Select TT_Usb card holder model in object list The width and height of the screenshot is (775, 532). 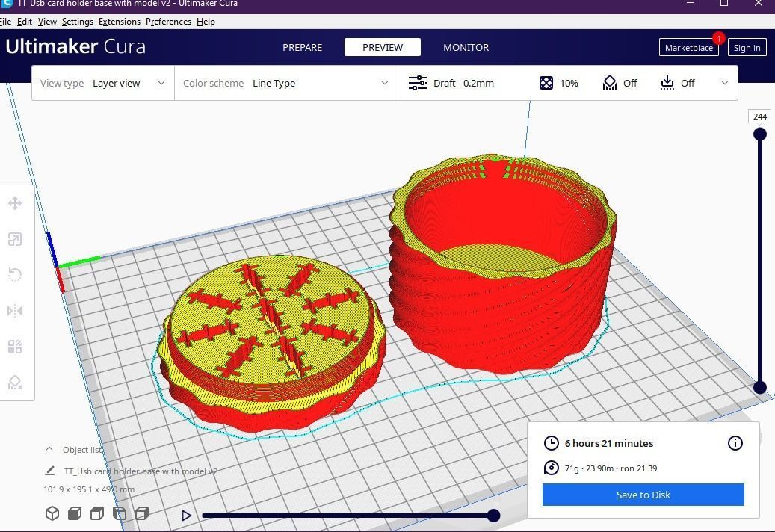(141, 471)
